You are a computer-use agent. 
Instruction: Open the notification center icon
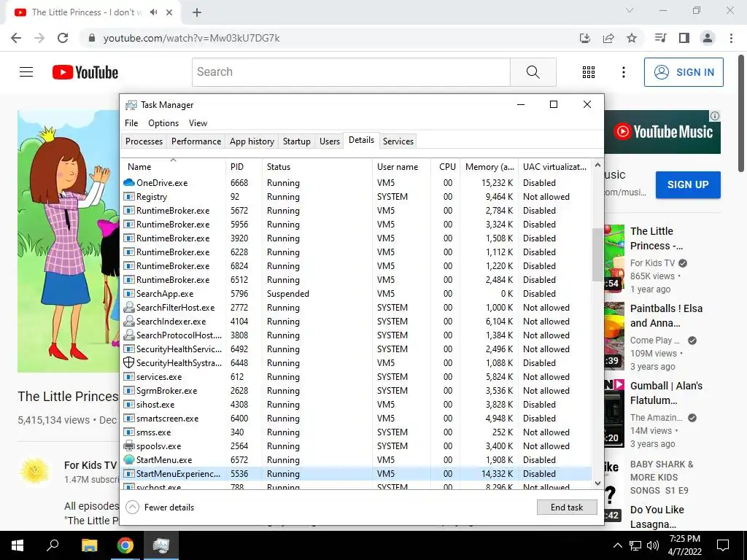coord(723,545)
